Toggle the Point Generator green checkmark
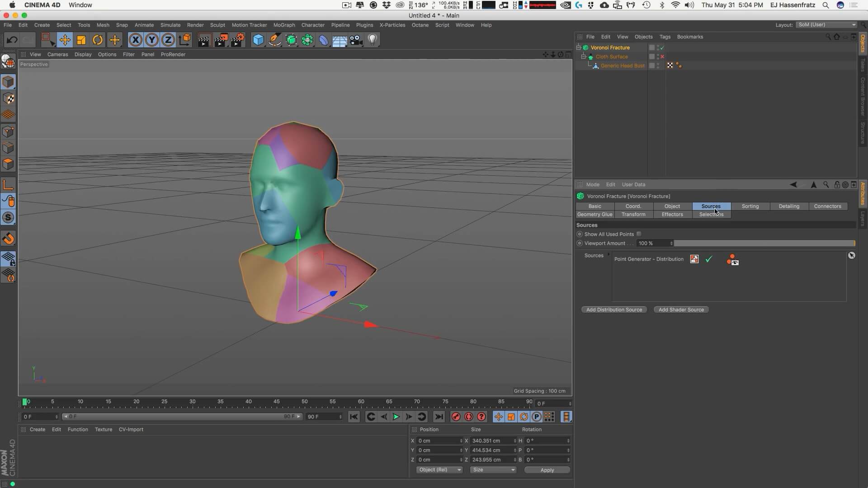This screenshot has width=868, height=488. (x=708, y=259)
